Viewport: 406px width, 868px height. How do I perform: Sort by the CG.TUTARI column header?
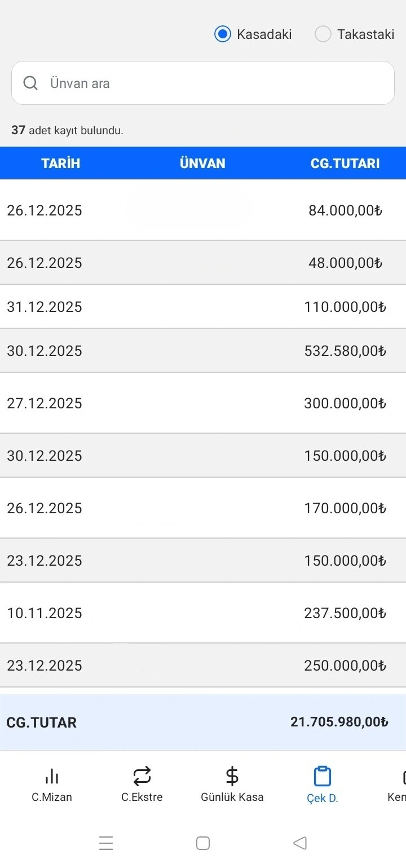345,164
